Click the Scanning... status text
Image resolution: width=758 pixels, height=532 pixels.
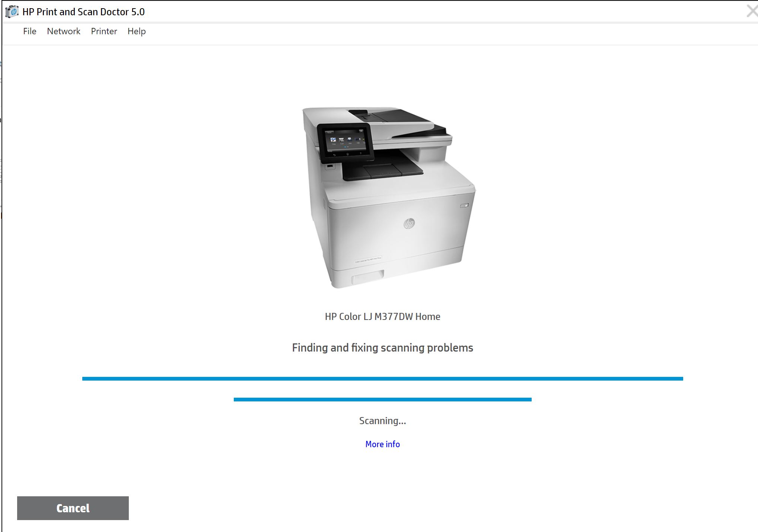(382, 421)
